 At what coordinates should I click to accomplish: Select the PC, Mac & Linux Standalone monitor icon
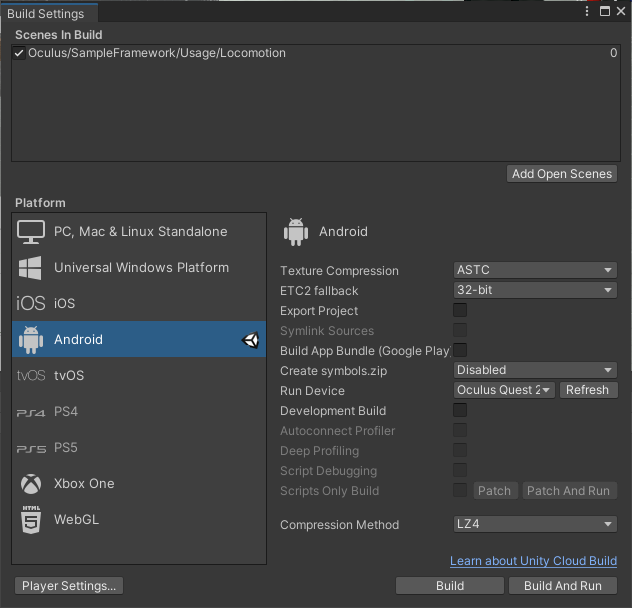point(31,232)
